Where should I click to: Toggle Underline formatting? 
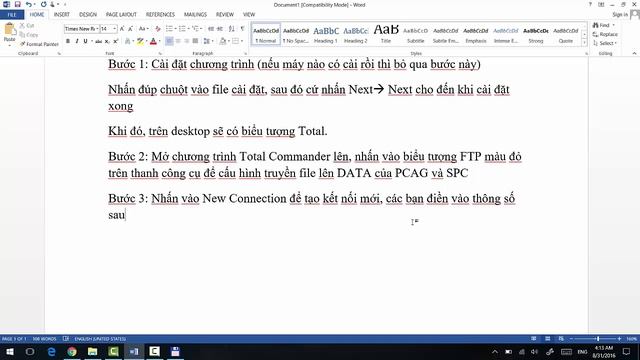85,41
